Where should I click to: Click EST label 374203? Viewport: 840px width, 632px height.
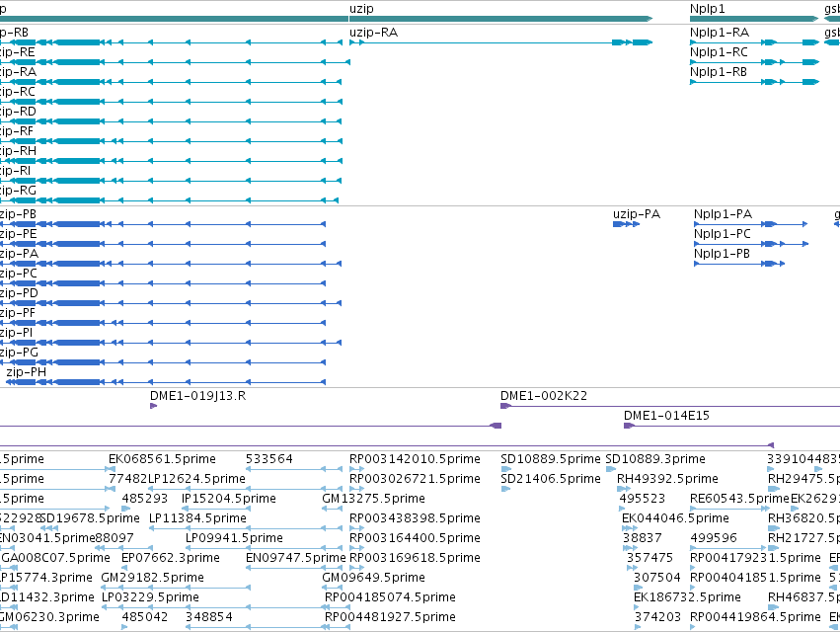657,617
